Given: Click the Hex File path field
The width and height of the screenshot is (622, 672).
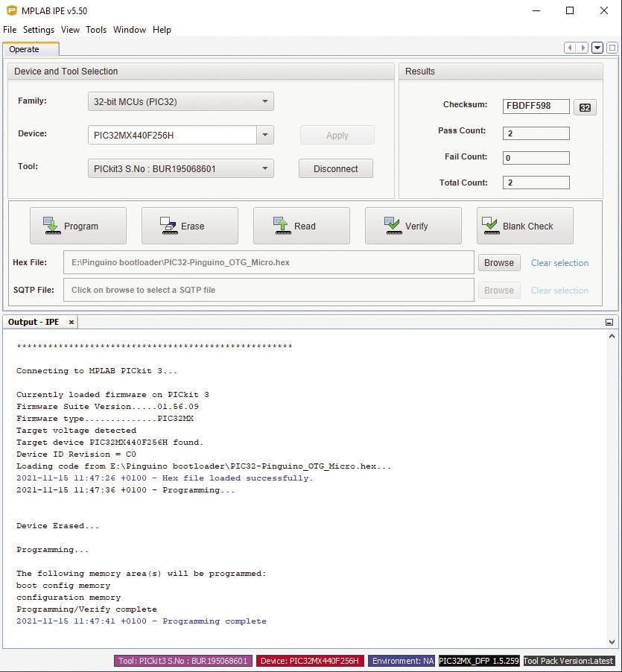Looking at the screenshot, I should [x=269, y=262].
